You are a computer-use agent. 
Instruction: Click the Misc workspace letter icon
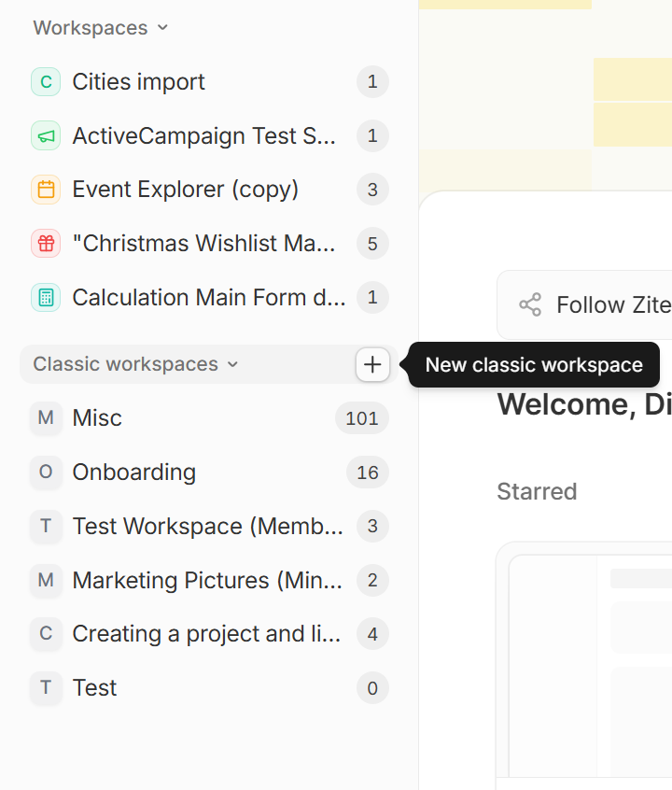46,417
